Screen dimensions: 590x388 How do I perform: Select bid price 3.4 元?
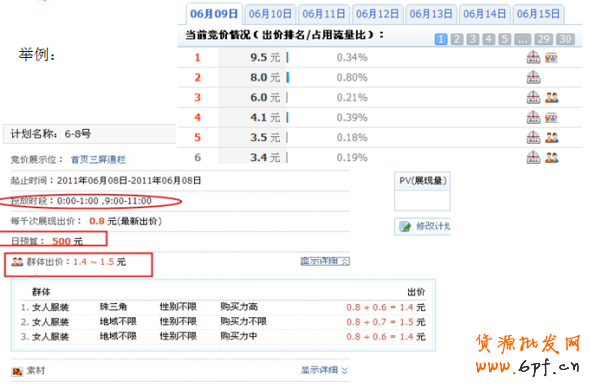click(265, 157)
